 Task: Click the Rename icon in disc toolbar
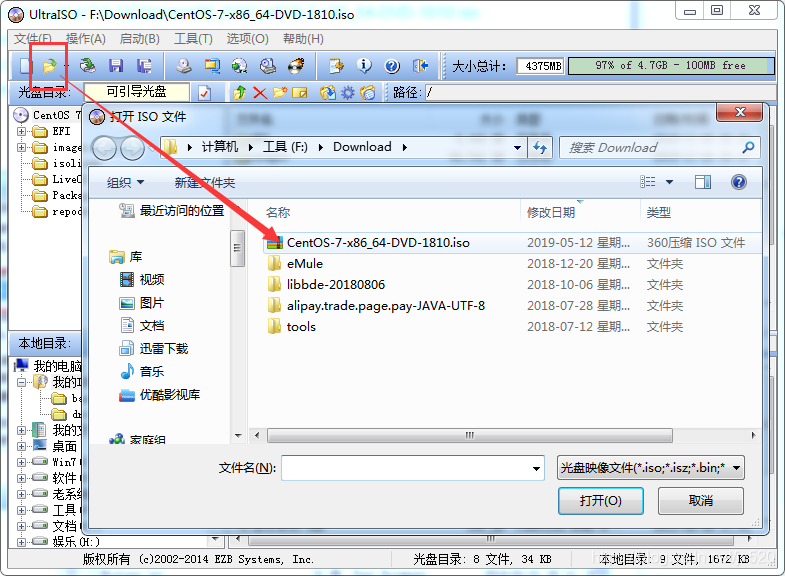coord(300,93)
